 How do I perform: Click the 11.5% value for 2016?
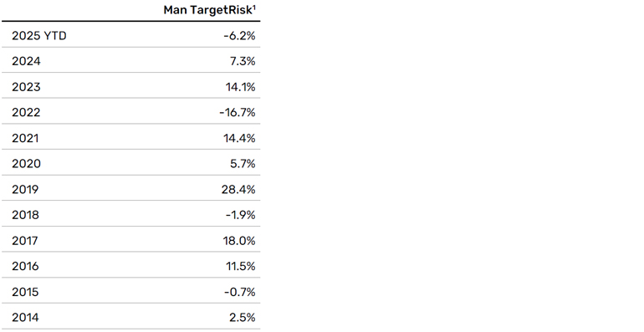[241, 266]
